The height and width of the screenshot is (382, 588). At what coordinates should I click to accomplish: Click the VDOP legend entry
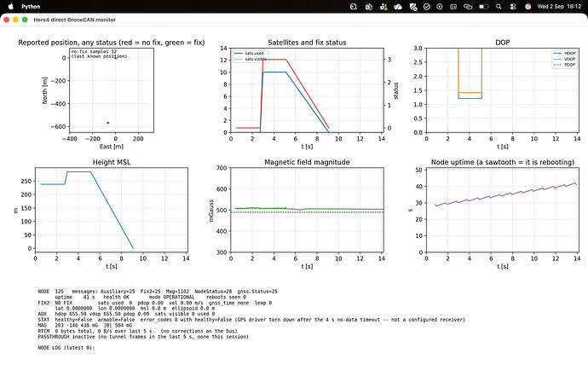564,59
